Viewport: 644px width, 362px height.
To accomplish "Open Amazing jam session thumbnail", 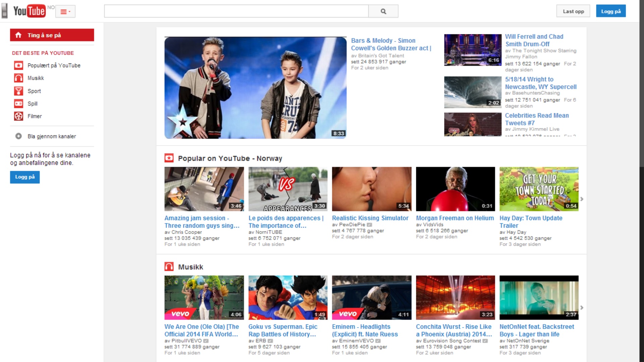I will pyautogui.click(x=204, y=189).
